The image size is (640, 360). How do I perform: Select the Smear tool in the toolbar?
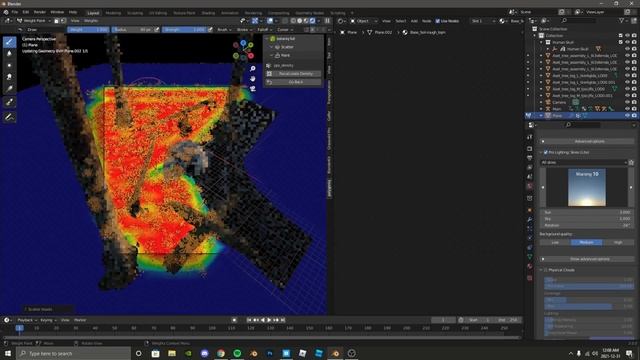(9, 77)
